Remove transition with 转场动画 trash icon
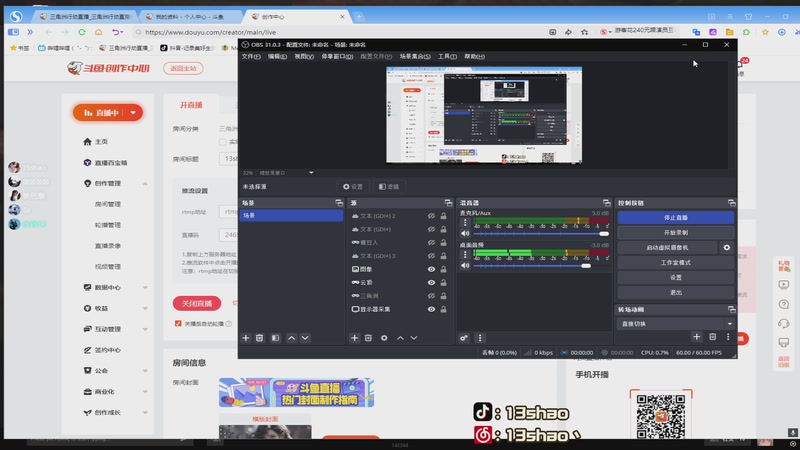This screenshot has height=450, width=800. (713, 337)
